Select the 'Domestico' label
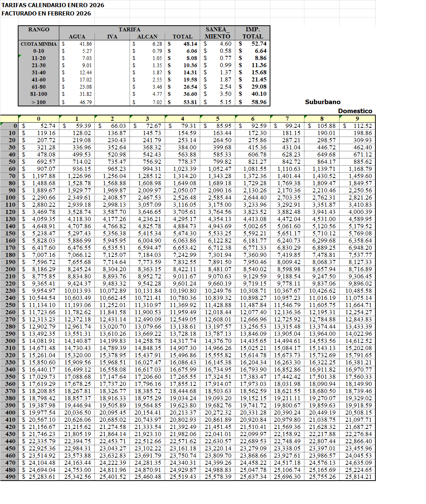This screenshot has height=504, width=426. click(355, 111)
